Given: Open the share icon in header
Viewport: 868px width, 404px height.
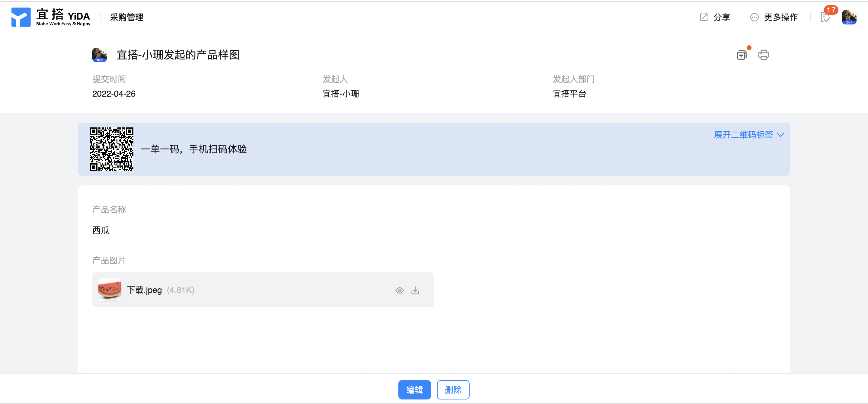Looking at the screenshot, I should 704,17.
